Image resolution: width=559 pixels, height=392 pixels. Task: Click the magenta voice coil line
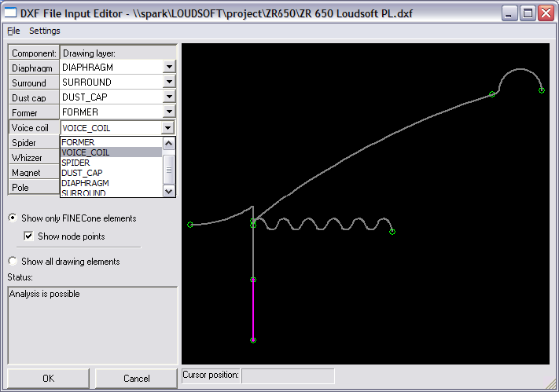click(x=253, y=310)
